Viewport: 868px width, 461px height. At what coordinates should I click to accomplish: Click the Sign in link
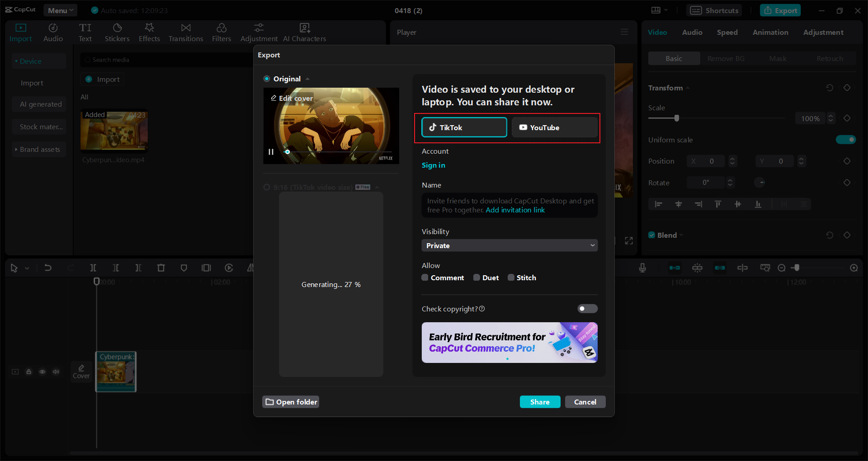click(433, 165)
